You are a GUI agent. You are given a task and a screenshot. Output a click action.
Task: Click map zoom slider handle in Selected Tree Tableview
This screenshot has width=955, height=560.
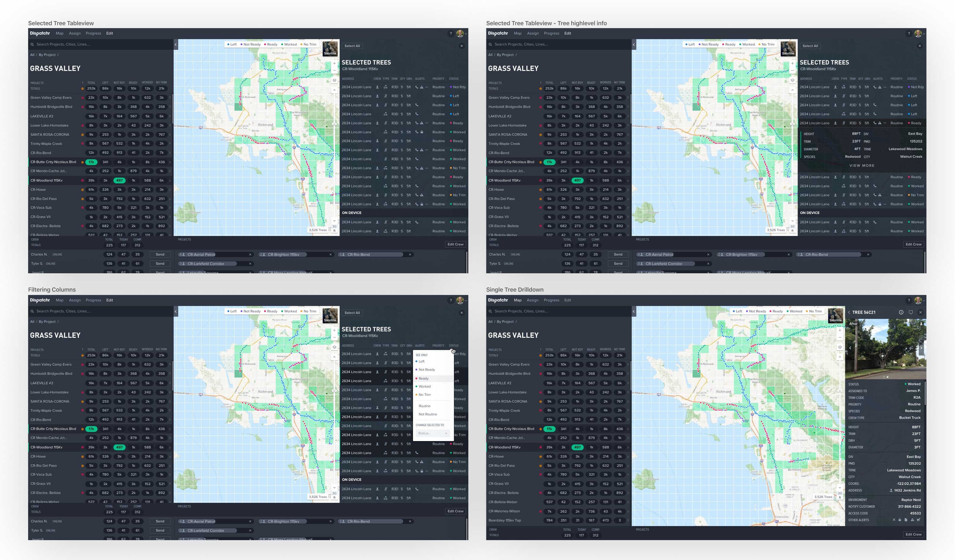334,124
